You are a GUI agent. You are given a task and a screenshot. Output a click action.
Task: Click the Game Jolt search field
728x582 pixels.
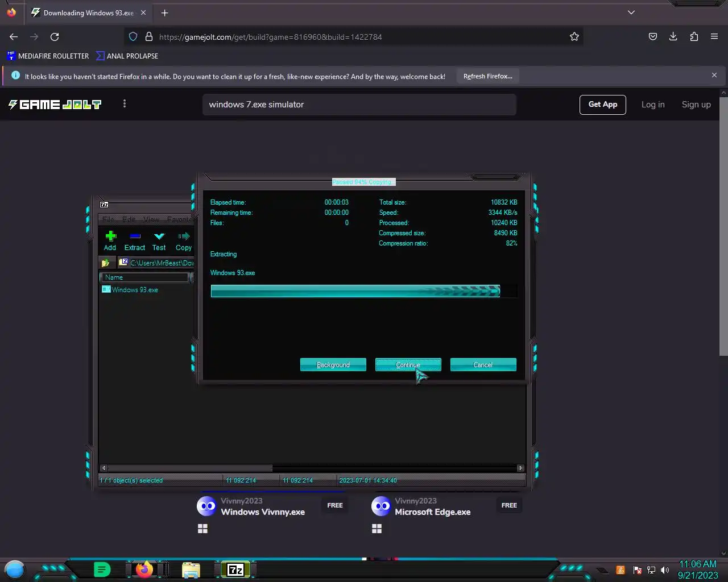[x=359, y=105]
